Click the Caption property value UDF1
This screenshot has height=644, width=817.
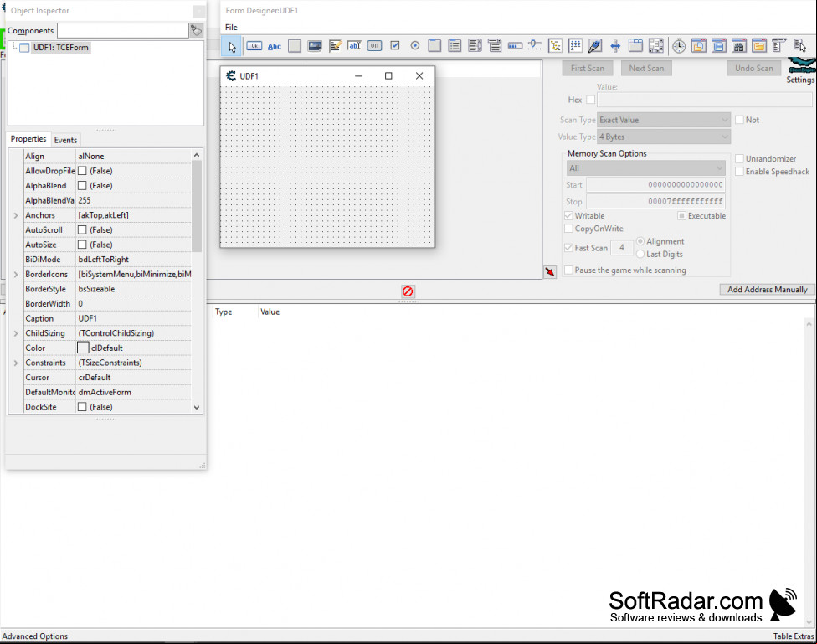pyautogui.click(x=133, y=318)
